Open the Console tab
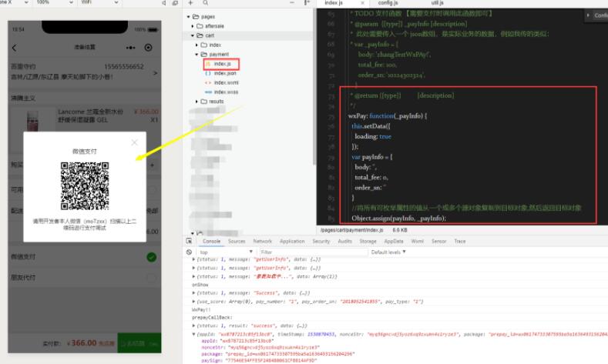608x364 pixels. 211,241
